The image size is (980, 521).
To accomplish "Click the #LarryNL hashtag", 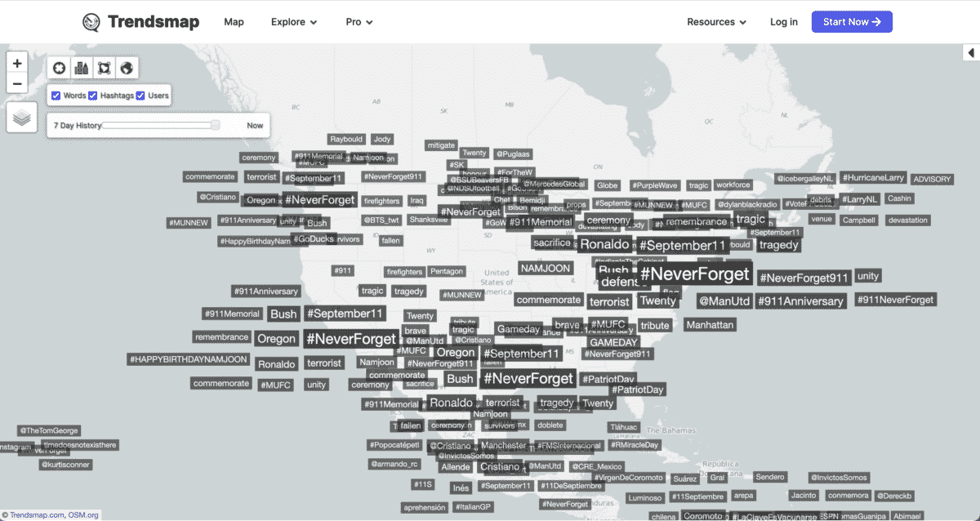I will (859, 198).
